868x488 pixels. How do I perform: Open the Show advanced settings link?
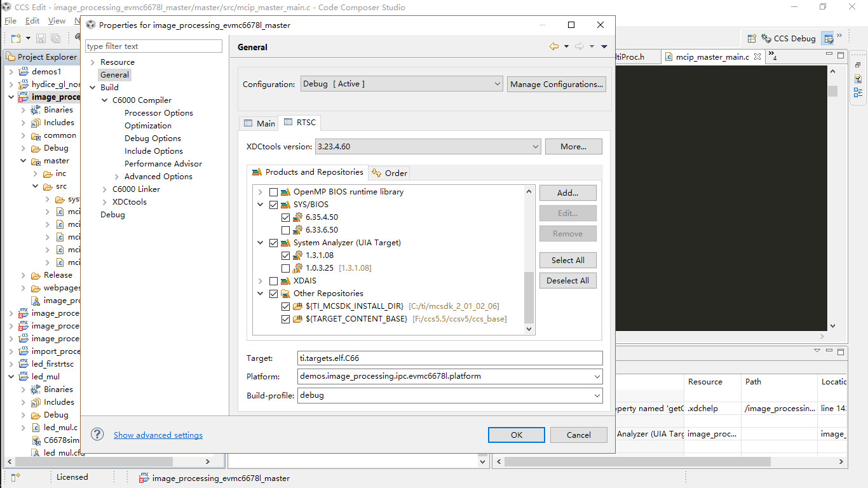(x=158, y=435)
